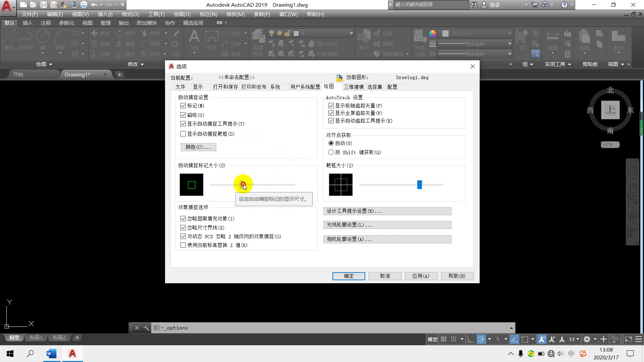The width and height of the screenshot is (644, 362).
Task: Click the customization wrench icon in command line
Action: pos(146,328)
